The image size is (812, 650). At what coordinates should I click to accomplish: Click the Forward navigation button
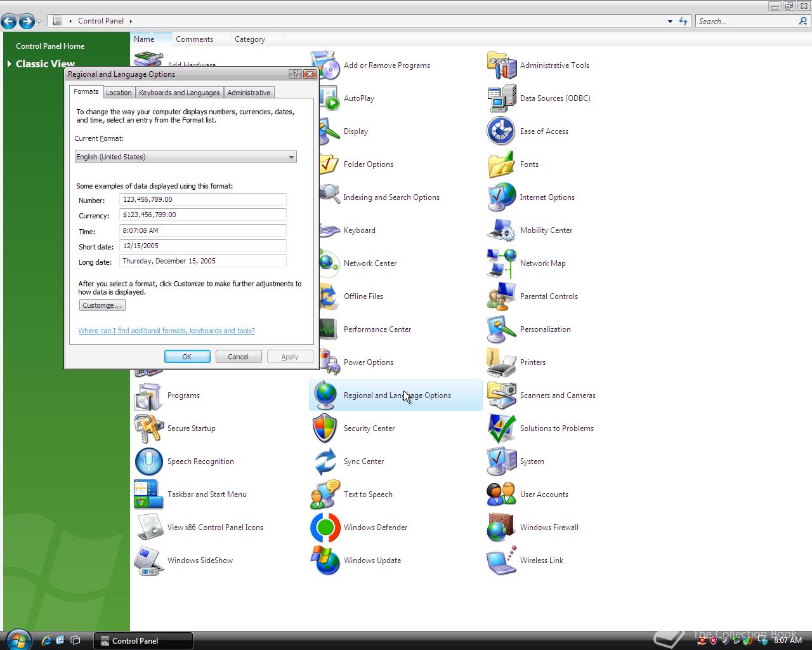pyautogui.click(x=27, y=22)
